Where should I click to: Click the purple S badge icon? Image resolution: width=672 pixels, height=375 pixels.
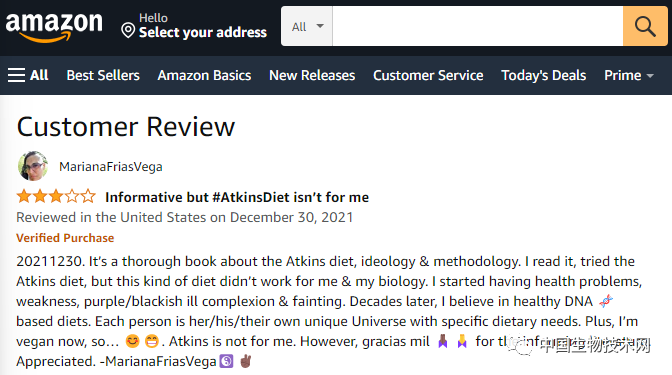pyautogui.click(x=226, y=361)
